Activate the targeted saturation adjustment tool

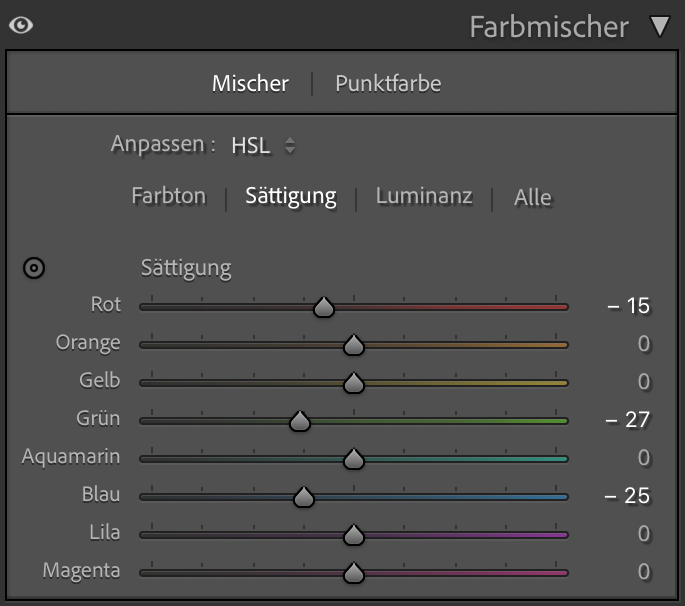(34, 268)
